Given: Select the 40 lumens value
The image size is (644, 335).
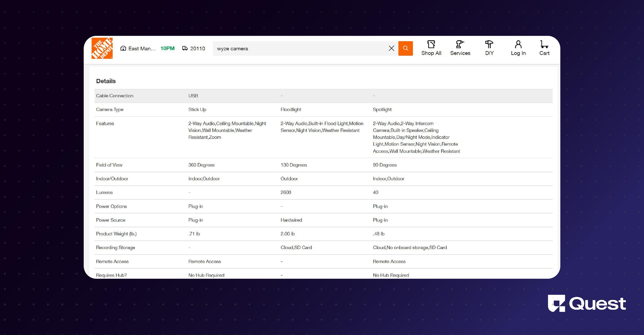Looking at the screenshot, I should point(375,192).
